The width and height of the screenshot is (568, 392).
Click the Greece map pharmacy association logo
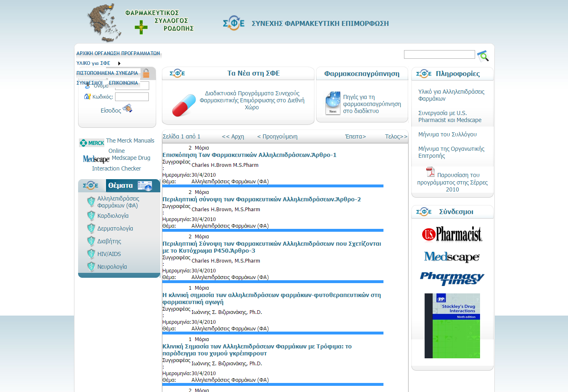141,22
